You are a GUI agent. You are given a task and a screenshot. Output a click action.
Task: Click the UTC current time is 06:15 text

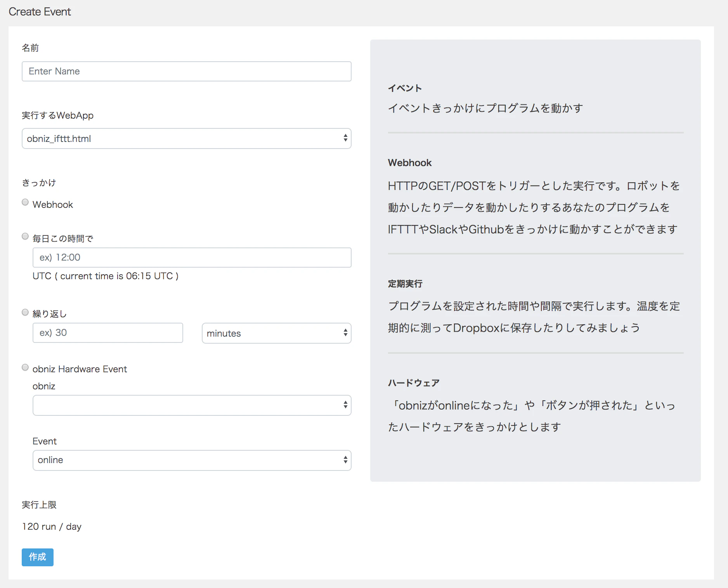tap(106, 276)
